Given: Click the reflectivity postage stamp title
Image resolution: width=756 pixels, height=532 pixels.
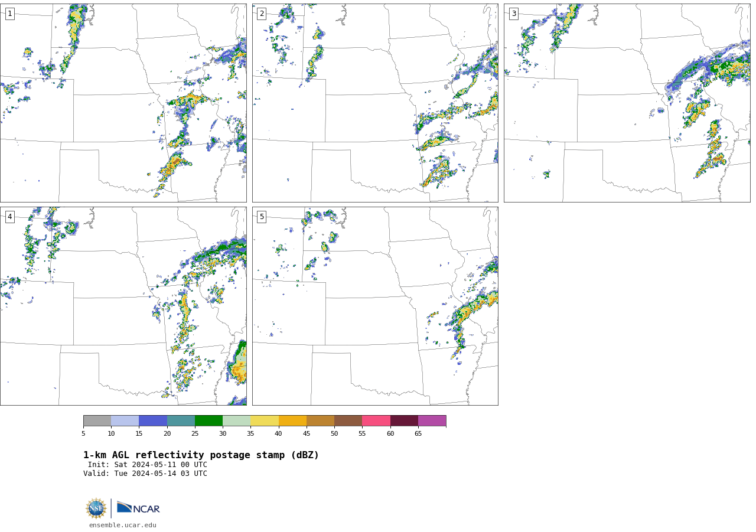Looking at the screenshot, I should (201, 455).
